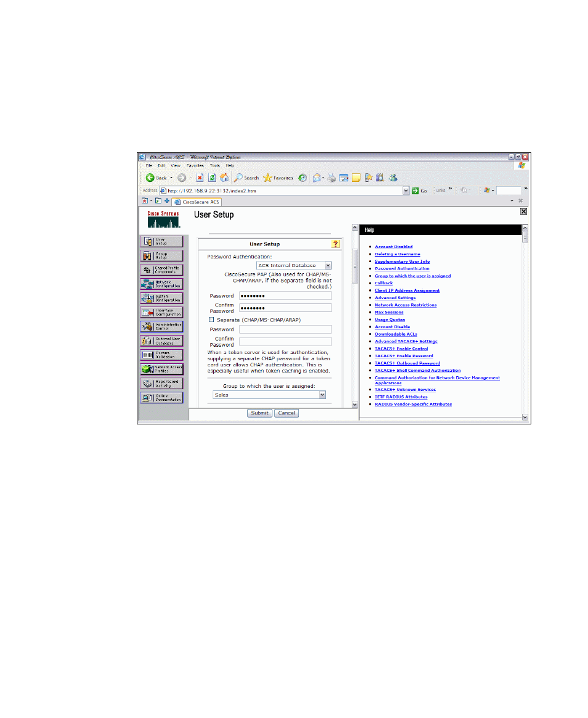Open the Favorites menu in the menu bar

195,166
